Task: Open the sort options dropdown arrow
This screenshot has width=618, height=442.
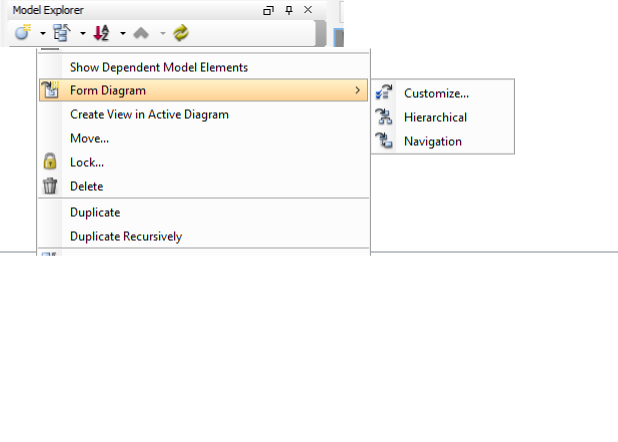Action: pyautogui.click(x=123, y=34)
